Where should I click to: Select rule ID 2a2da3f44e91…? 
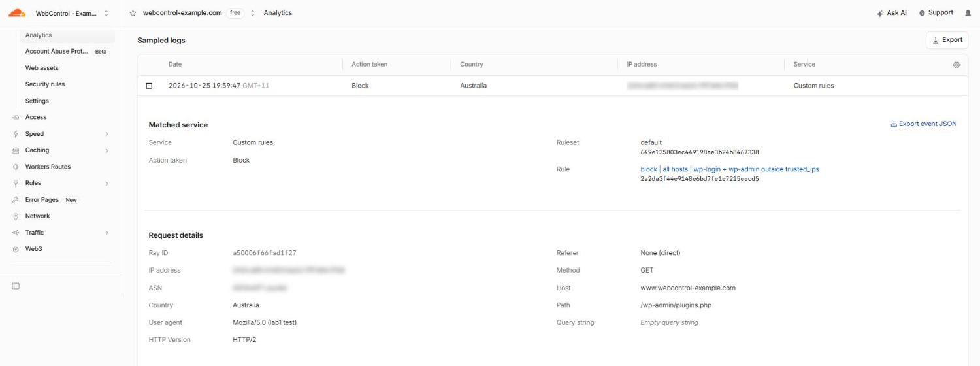[700, 179]
